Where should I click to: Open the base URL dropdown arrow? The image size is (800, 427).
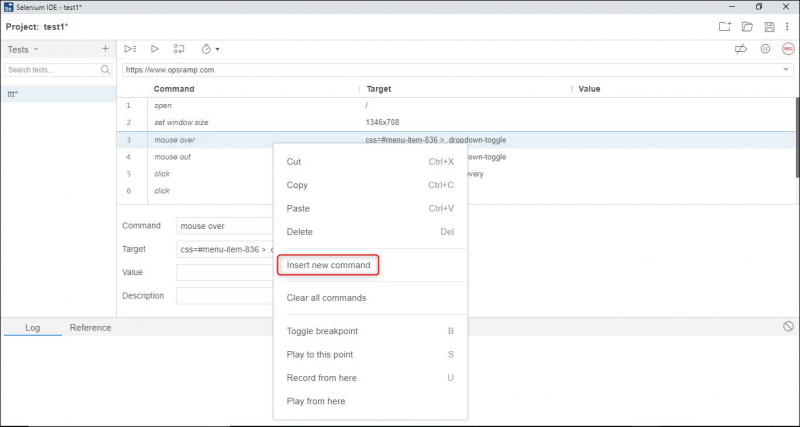[x=786, y=70]
